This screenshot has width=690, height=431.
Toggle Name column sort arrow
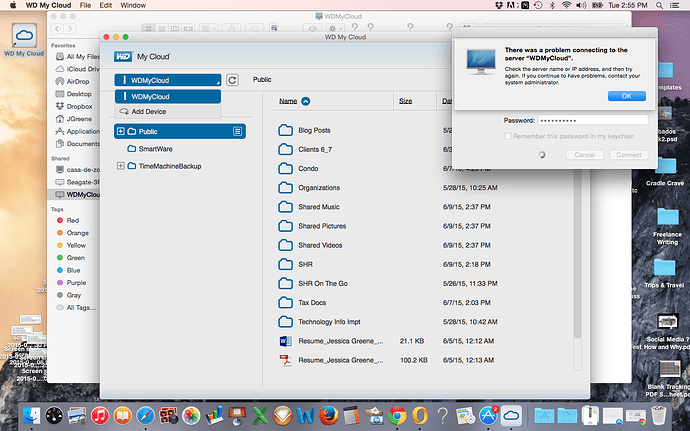click(305, 101)
